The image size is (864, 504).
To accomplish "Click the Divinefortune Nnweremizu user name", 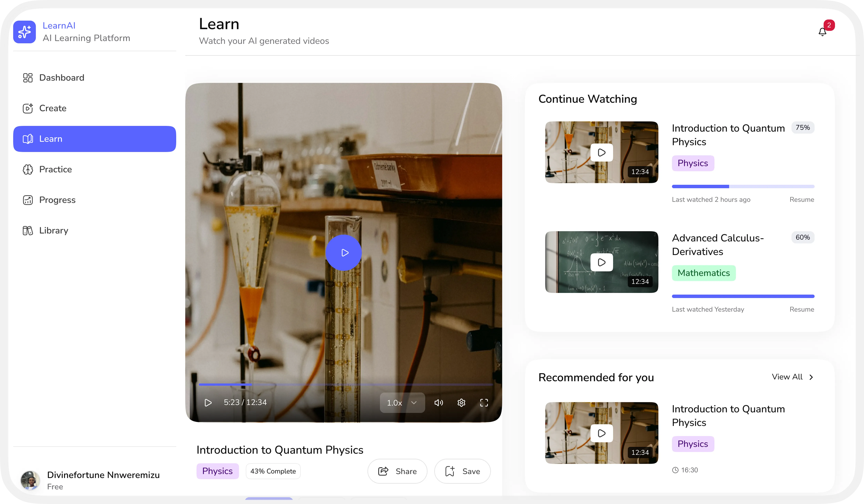I will tap(103, 475).
